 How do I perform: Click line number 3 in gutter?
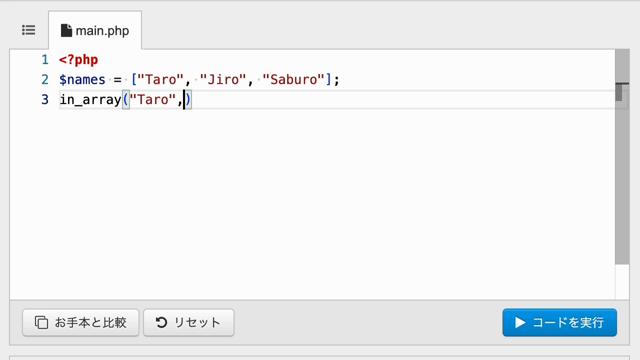click(x=45, y=100)
